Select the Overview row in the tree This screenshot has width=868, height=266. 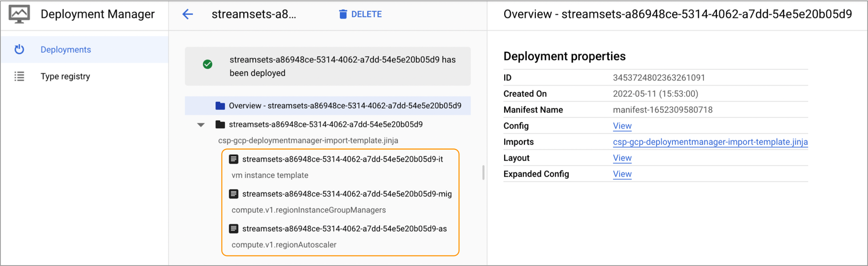[328, 106]
